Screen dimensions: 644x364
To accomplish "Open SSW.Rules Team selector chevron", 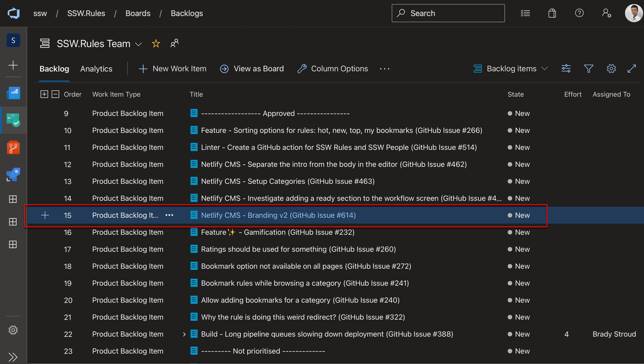I will 139,44.
